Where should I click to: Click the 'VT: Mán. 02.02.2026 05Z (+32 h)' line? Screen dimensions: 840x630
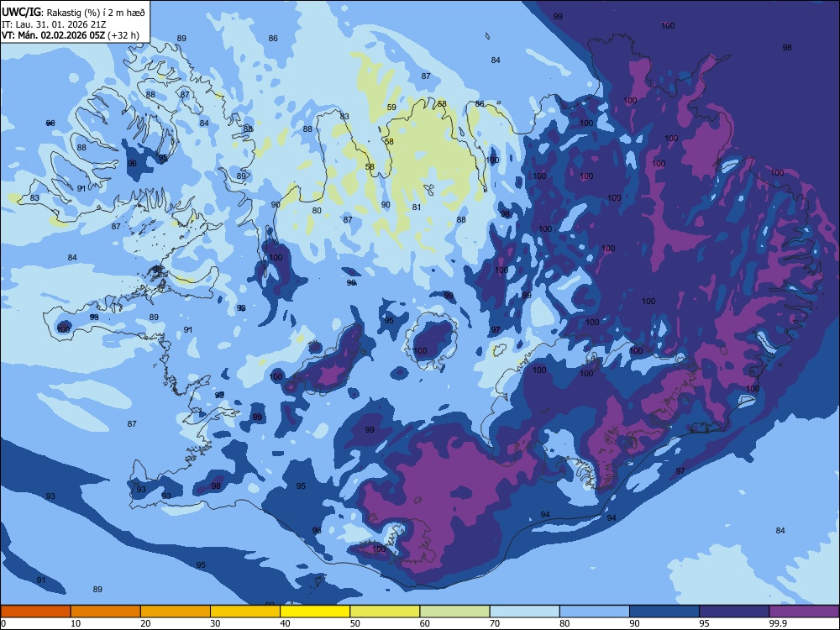point(71,35)
